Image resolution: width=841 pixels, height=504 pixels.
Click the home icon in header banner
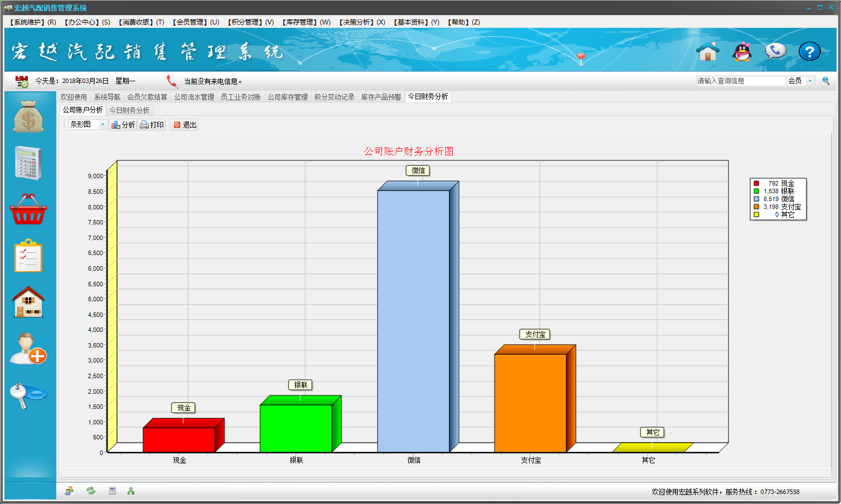pos(708,52)
